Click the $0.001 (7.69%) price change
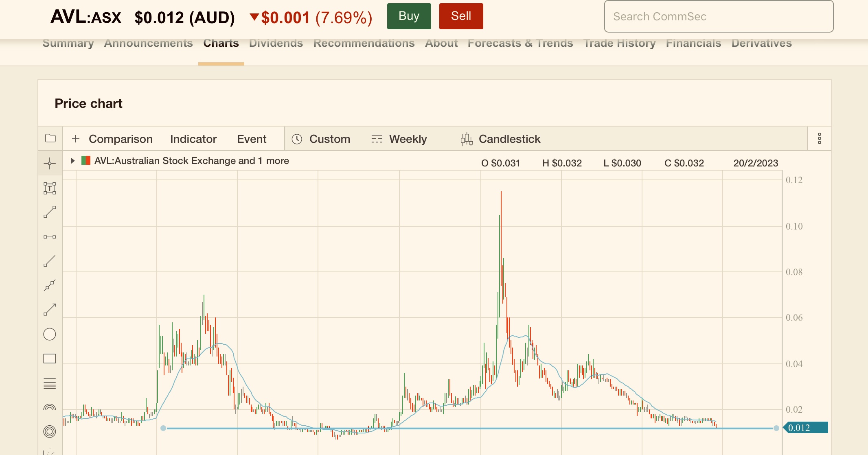 [x=311, y=17]
